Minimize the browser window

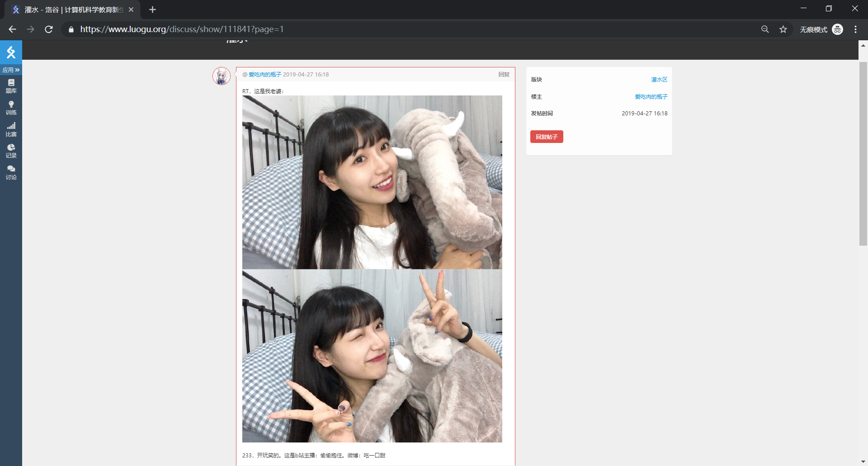(803, 9)
